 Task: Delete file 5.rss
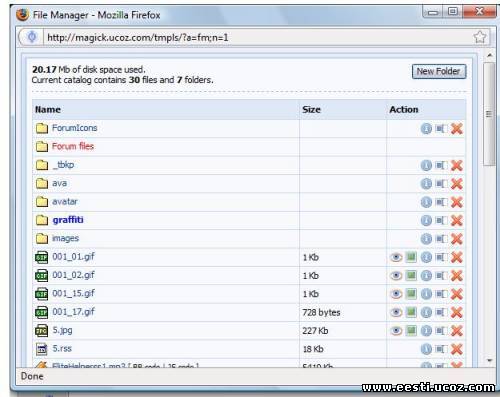(x=457, y=349)
